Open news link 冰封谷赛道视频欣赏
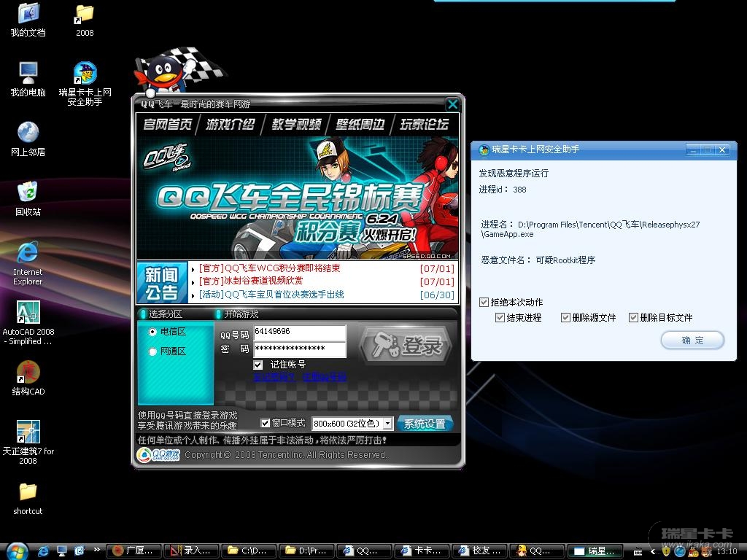Image resolution: width=747 pixels, height=560 pixels. click(251, 281)
